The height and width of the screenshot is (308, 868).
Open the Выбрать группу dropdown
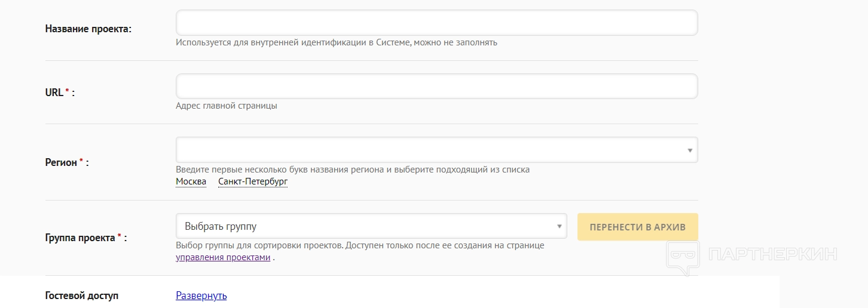(365, 226)
